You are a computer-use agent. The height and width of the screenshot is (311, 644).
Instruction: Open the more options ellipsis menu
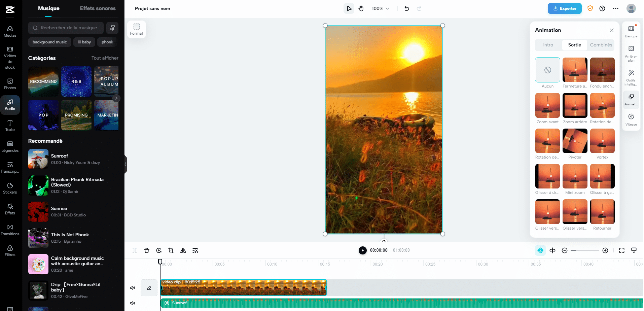[616, 8]
